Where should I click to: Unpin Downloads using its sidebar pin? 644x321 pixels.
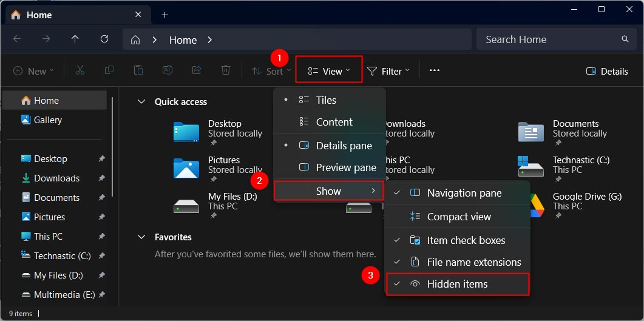tap(102, 178)
